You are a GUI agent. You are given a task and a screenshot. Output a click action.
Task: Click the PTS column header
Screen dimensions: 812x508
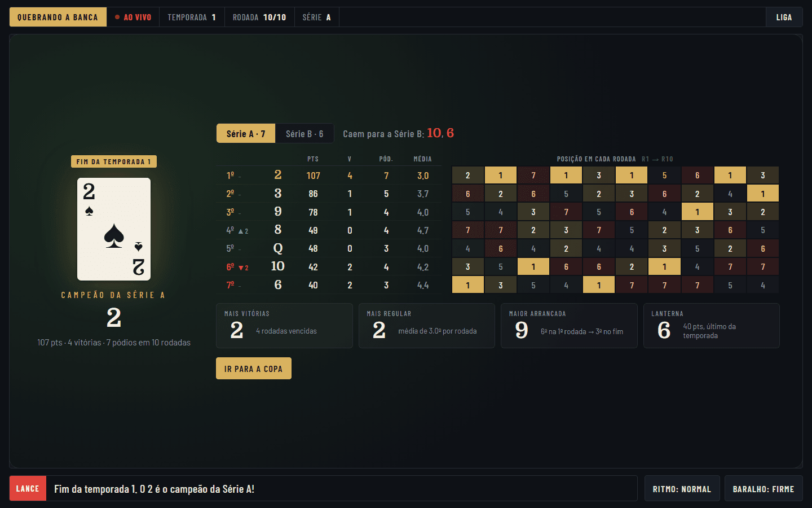click(313, 159)
